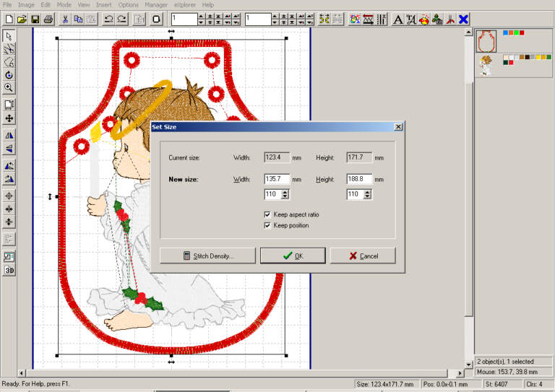555x392 pixels.
Task: Select the Zoom magnifier tool
Action: coord(9,87)
